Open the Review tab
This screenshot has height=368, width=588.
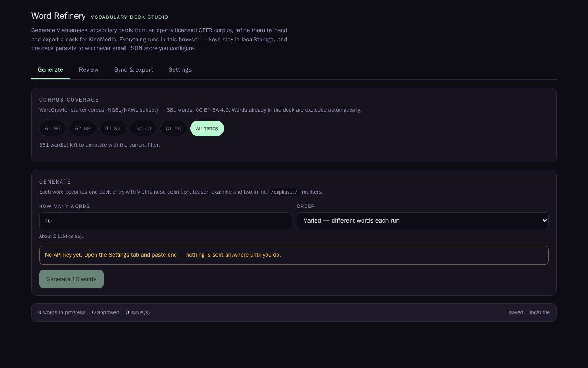coord(89,70)
